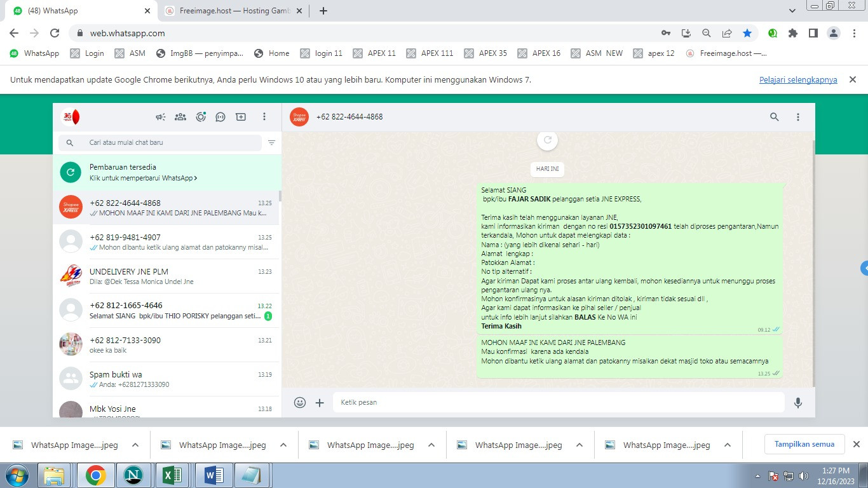Open the APEX 111 bookmark
The width and height of the screenshot is (868, 488).
[x=430, y=53]
